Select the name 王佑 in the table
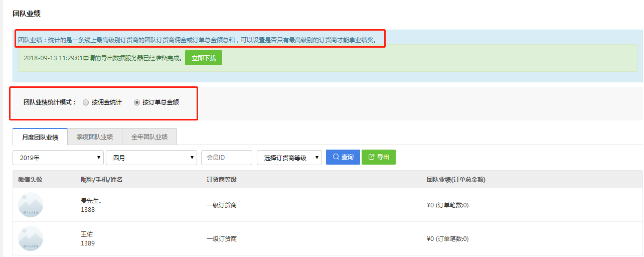The height and width of the screenshot is (257, 644). click(x=87, y=234)
